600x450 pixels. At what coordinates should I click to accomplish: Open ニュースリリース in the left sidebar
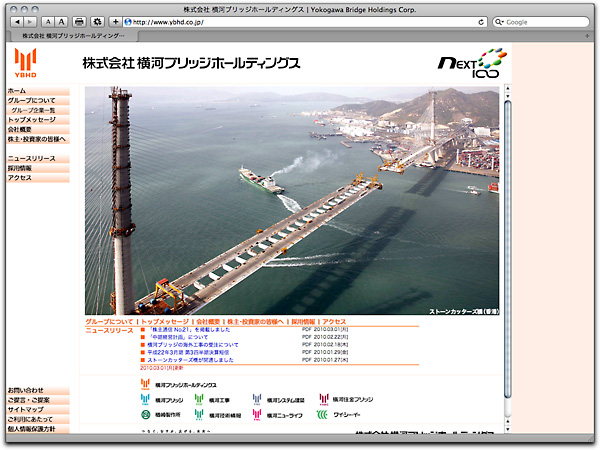click(x=32, y=159)
